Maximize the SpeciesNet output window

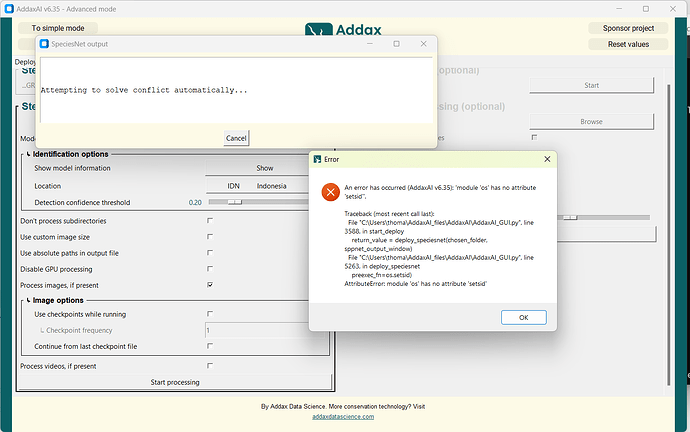pos(396,44)
